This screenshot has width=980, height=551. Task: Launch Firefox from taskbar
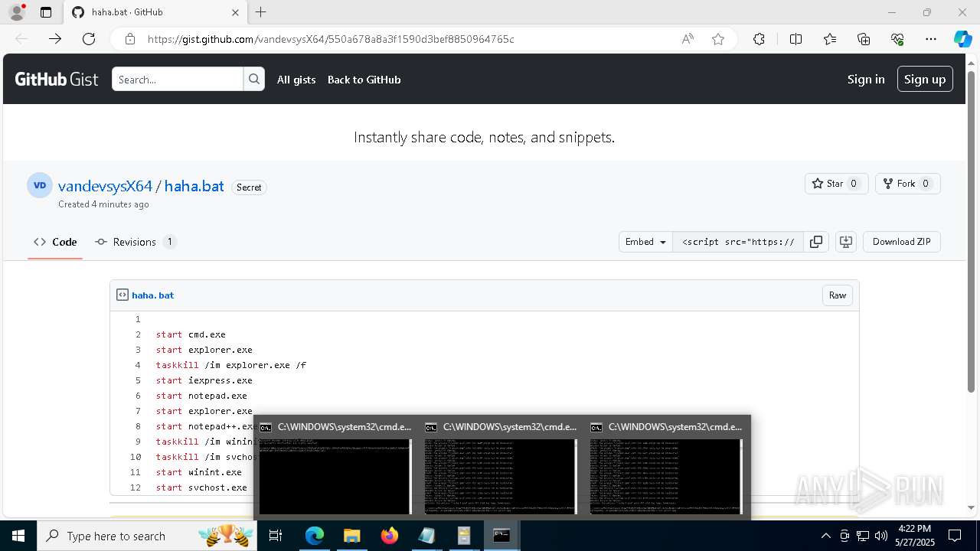[389, 536]
